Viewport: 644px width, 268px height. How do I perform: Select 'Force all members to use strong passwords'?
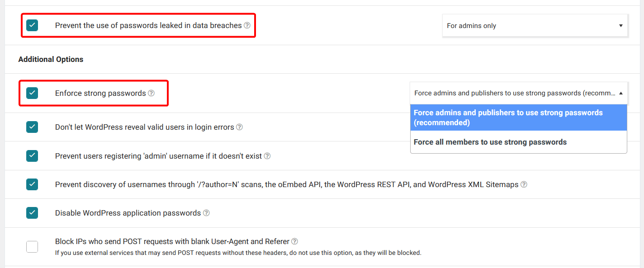[490, 142]
